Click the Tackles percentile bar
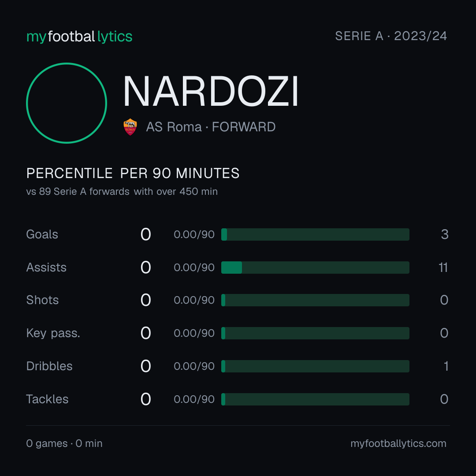This screenshot has height=476, width=476. click(315, 399)
